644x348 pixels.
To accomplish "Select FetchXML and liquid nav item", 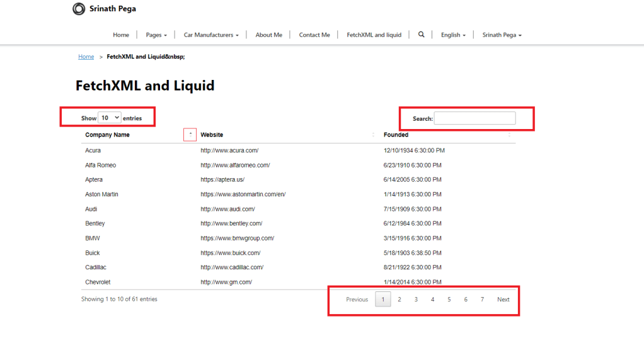I will [374, 35].
